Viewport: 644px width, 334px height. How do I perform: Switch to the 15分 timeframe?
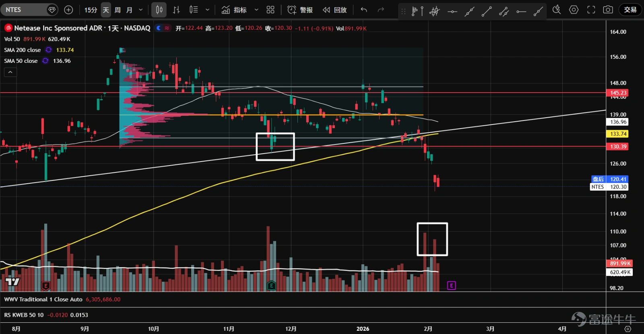tap(91, 10)
